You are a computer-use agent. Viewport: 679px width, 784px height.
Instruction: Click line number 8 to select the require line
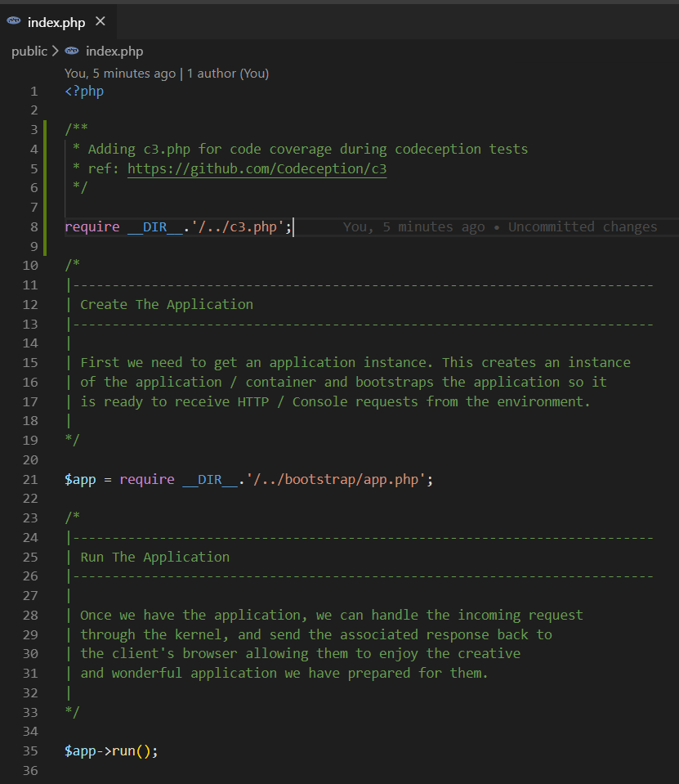[34, 226]
